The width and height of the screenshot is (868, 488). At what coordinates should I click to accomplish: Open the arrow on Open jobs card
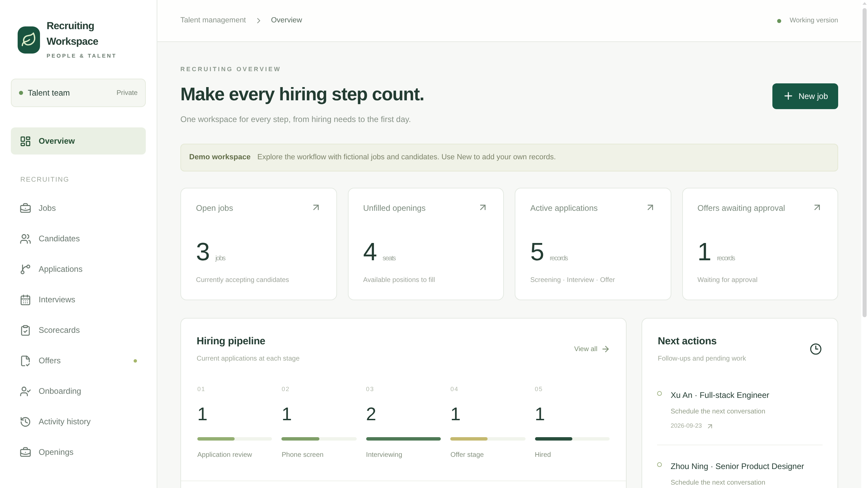pyautogui.click(x=316, y=207)
